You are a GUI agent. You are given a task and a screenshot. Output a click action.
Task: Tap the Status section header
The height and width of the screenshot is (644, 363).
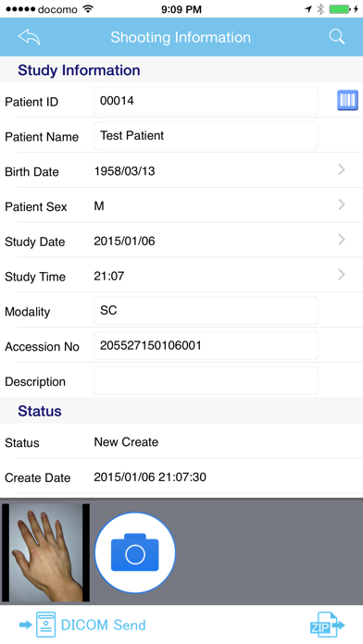tap(40, 411)
